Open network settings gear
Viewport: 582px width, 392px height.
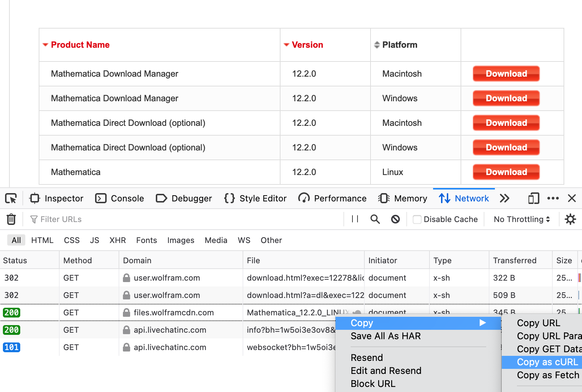[x=570, y=219]
